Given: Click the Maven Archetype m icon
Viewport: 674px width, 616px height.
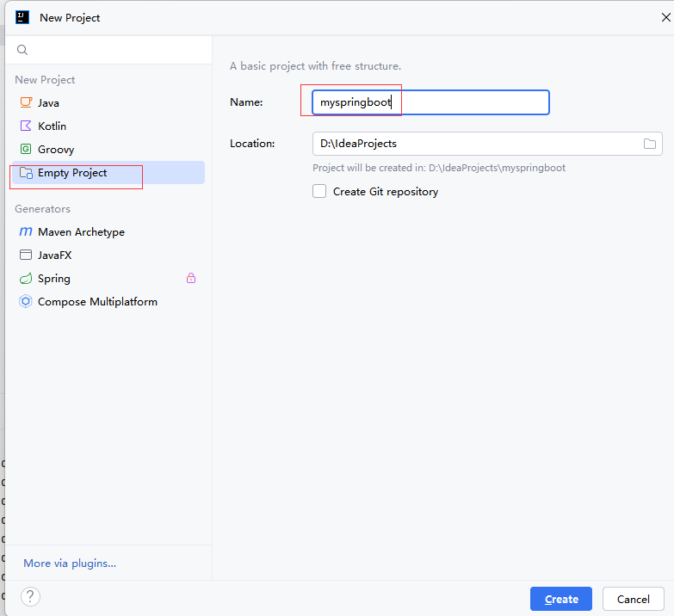Looking at the screenshot, I should click(x=26, y=232).
